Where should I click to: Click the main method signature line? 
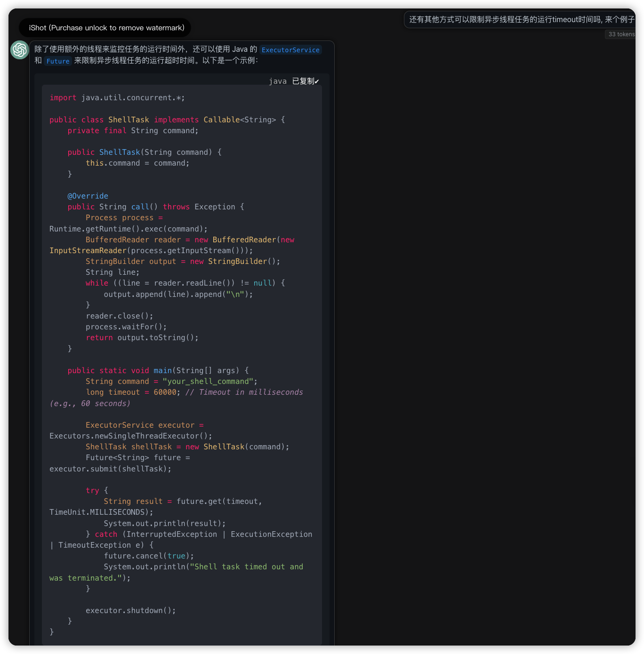click(x=158, y=370)
